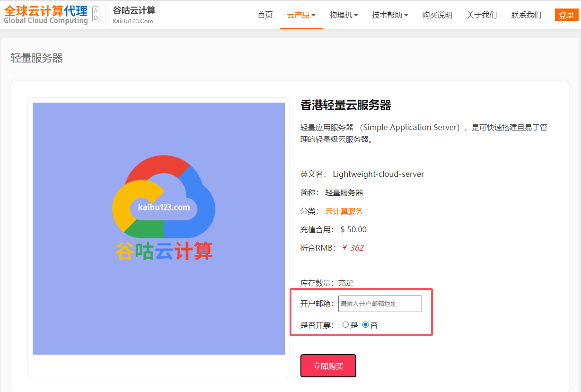
Task: Click the RMB price ¥ 362
Action: click(352, 248)
